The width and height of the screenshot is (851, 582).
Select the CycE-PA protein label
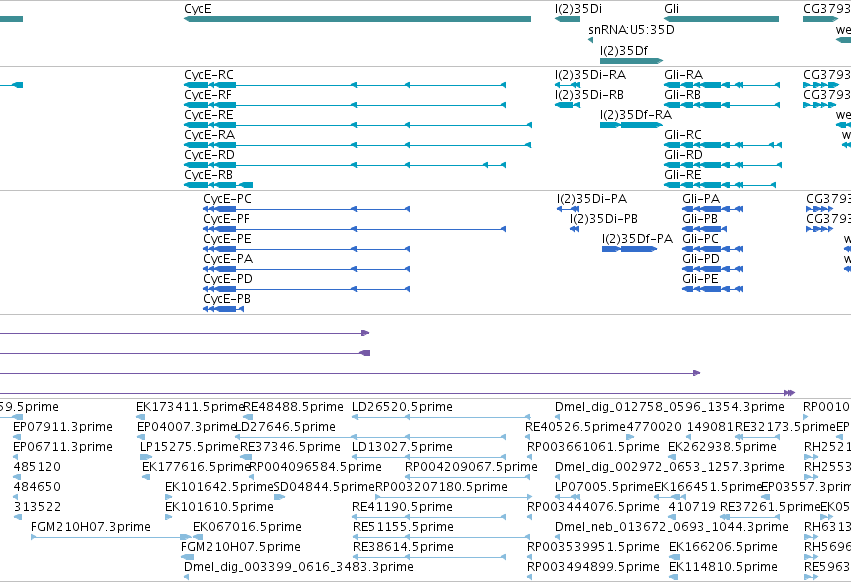(228, 260)
